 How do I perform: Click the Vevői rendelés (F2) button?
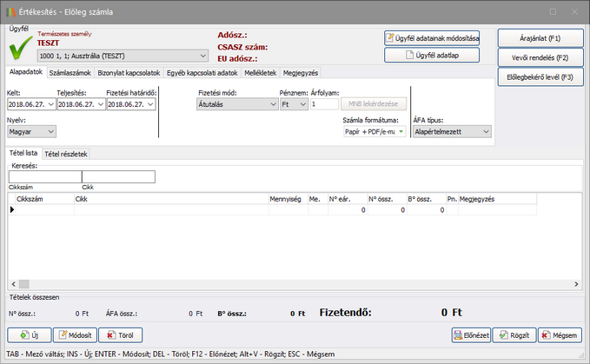pos(540,57)
